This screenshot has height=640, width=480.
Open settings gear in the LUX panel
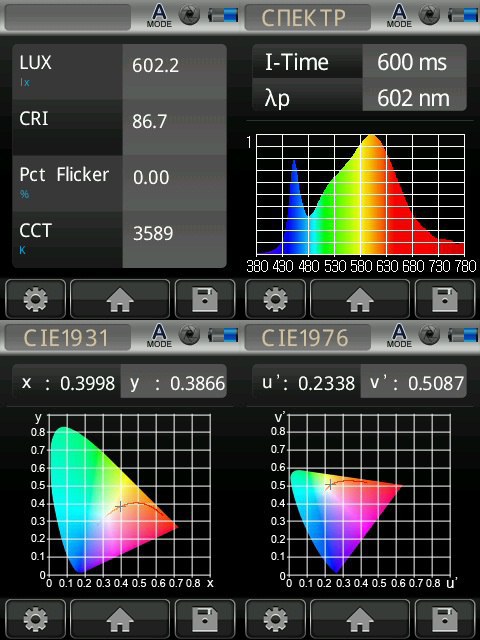[35, 299]
